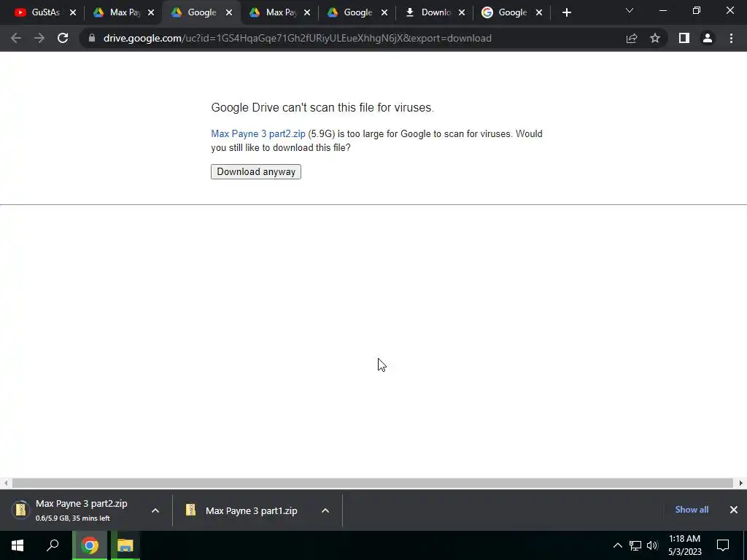This screenshot has width=747, height=560.
Task: Bookmark this page with star icon
Action: tap(655, 38)
